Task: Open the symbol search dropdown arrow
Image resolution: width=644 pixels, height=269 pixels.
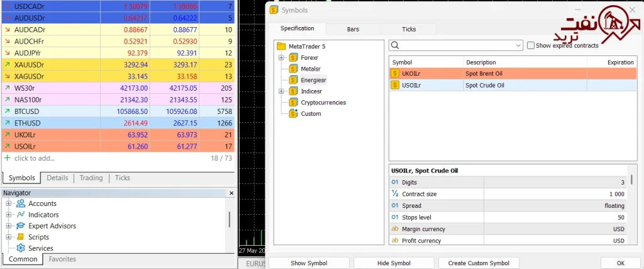Action: (x=518, y=45)
